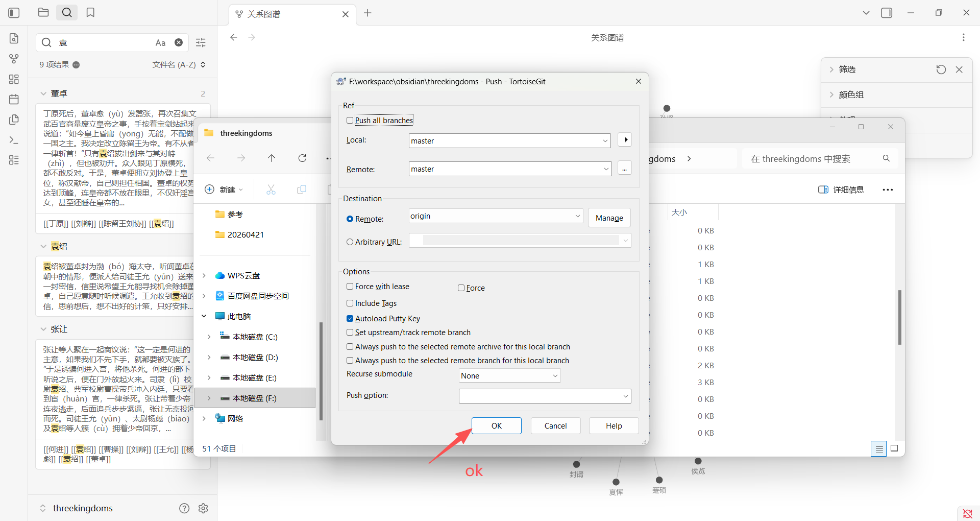This screenshot has width=980, height=521.
Task: Click OK to push
Action: [x=497, y=426]
